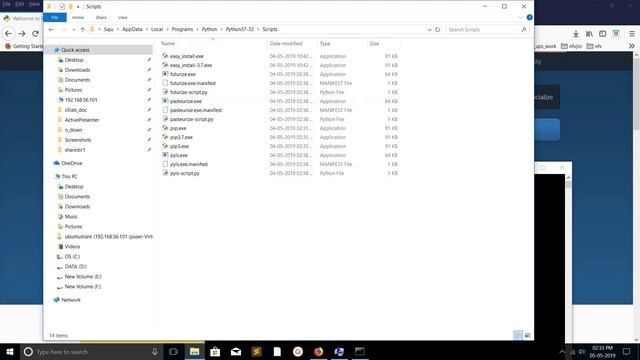640x360 pixels.
Task: Open the View ribbon tab
Action: pos(122,18)
